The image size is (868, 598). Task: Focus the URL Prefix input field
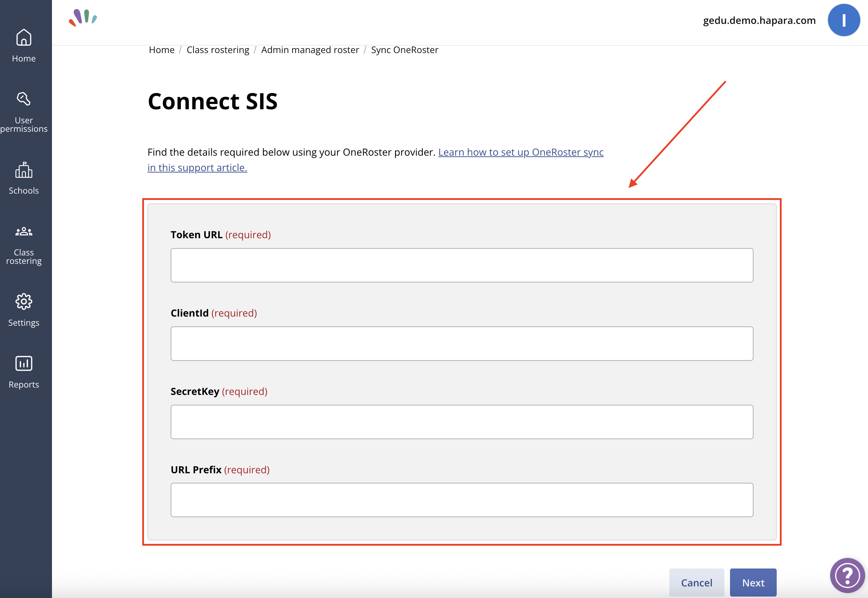click(462, 500)
